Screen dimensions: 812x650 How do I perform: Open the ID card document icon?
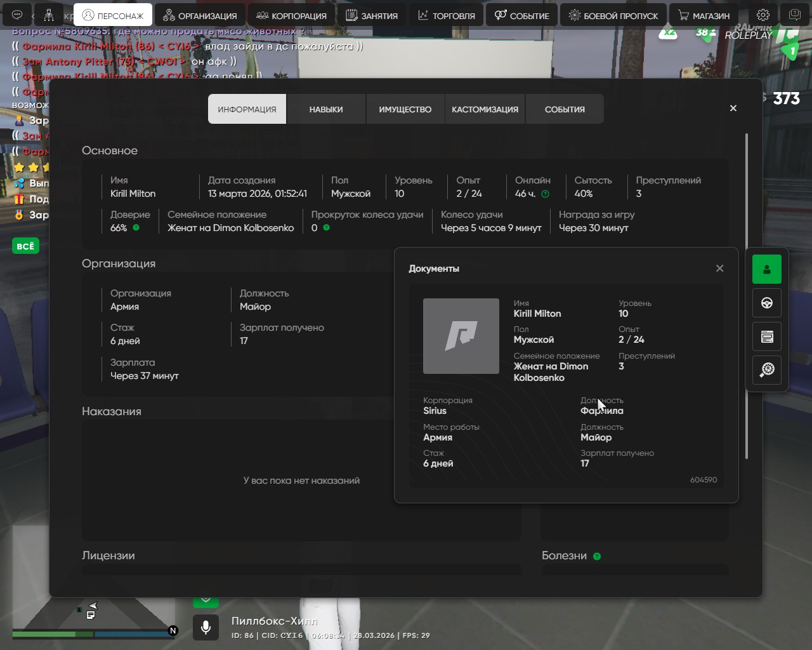[766, 336]
